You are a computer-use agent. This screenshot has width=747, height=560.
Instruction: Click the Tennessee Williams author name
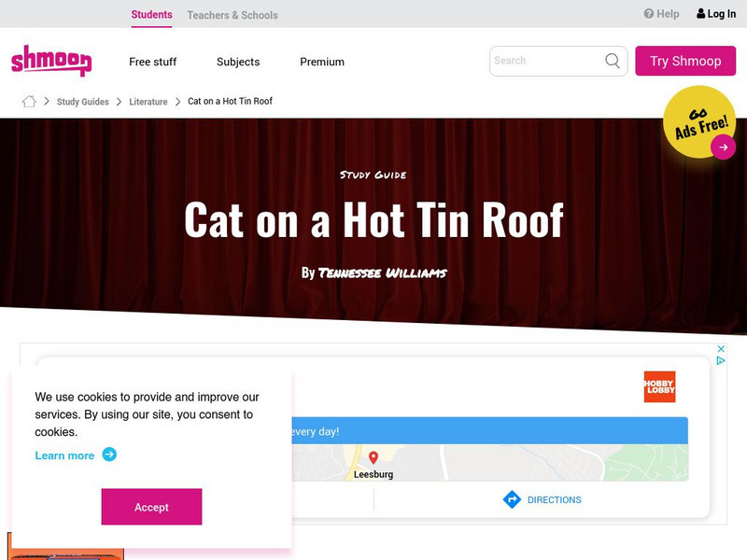click(x=383, y=273)
